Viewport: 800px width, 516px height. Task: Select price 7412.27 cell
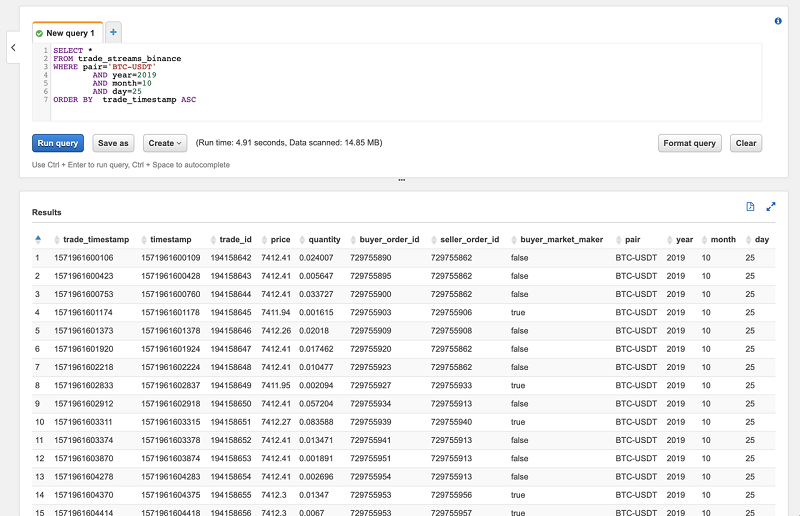(276, 422)
